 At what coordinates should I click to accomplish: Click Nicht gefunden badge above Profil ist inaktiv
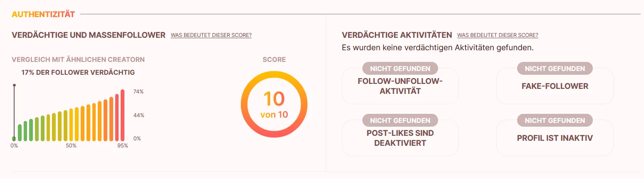[555, 120]
